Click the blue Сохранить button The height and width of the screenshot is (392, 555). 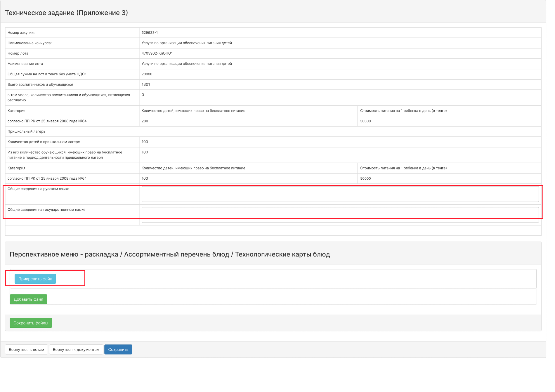pos(118,350)
